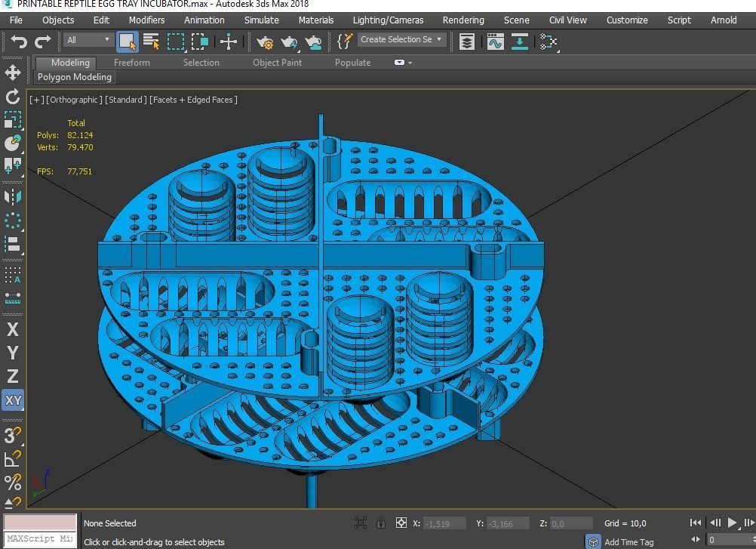Open the Modifiers menu
The width and height of the screenshot is (756, 549).
146,20
